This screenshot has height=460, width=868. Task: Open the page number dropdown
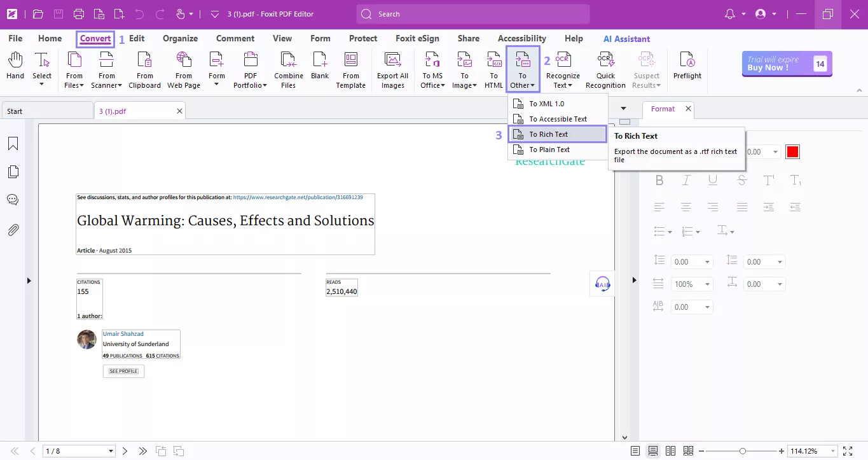coord(111,451)
